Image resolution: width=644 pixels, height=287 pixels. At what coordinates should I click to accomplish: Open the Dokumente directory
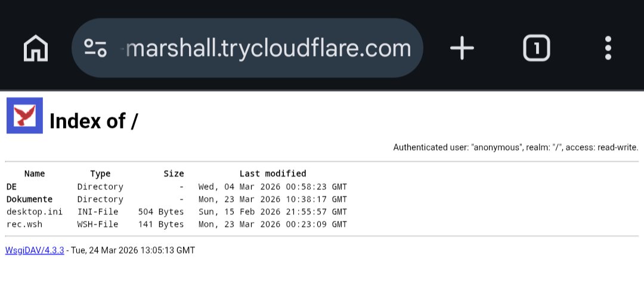click(x=29, y=199)
